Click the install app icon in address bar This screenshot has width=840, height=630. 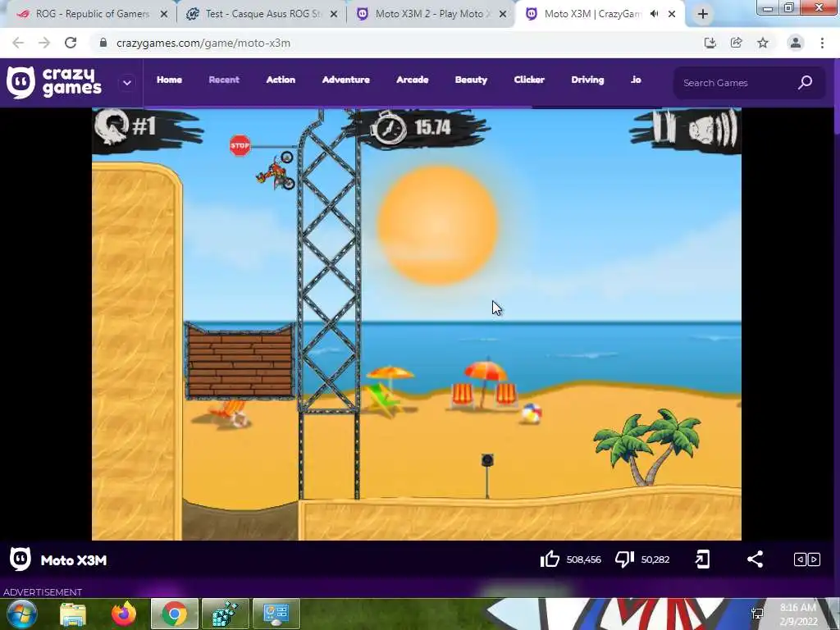pos(710,43)
